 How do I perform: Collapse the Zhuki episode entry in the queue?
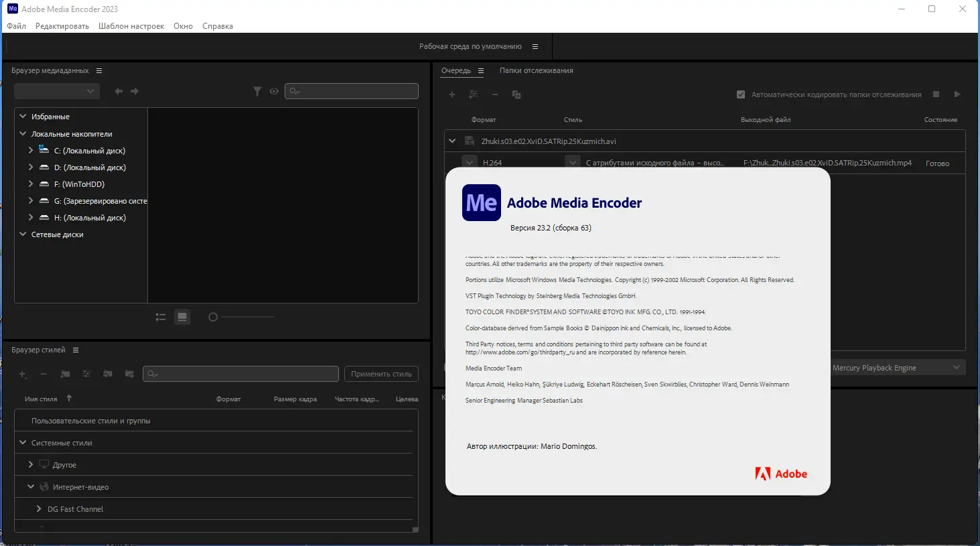451,141
